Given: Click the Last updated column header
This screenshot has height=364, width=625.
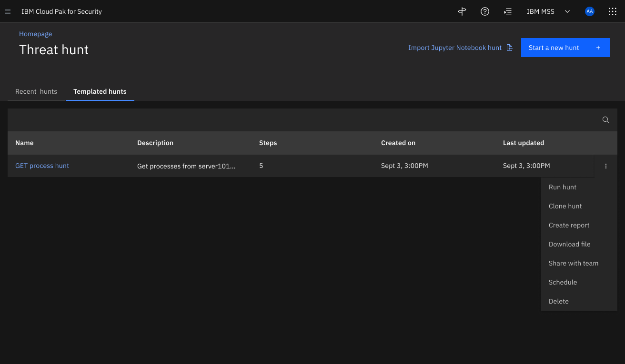Looking at the screenshot, I should 524,143.
